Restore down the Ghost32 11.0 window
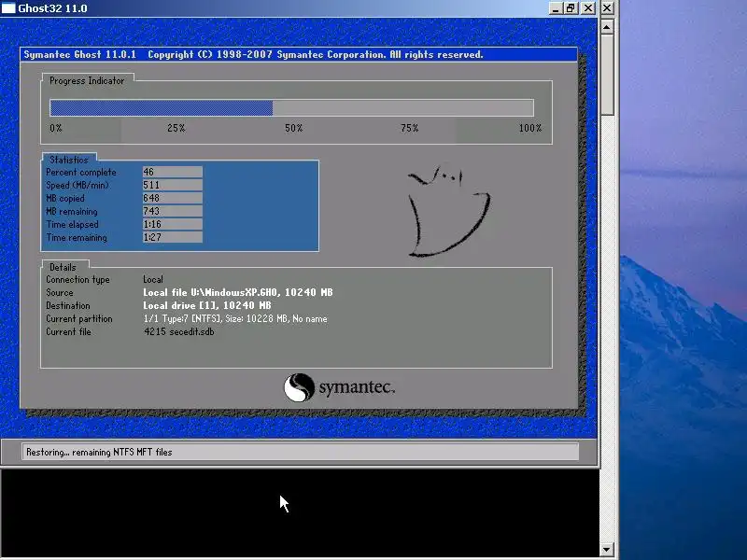747x560 pixels. click(x=571, y=8)
